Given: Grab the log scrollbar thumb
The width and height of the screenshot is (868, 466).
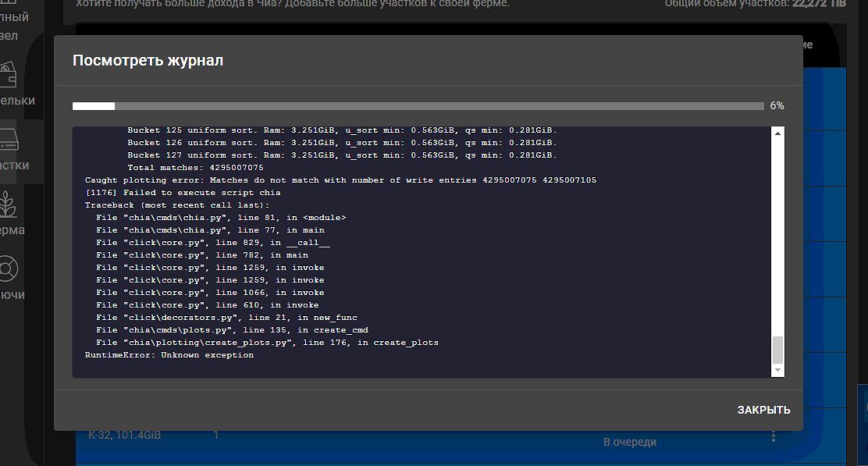Looking at the screenshot, I should [x=777, y=349].
